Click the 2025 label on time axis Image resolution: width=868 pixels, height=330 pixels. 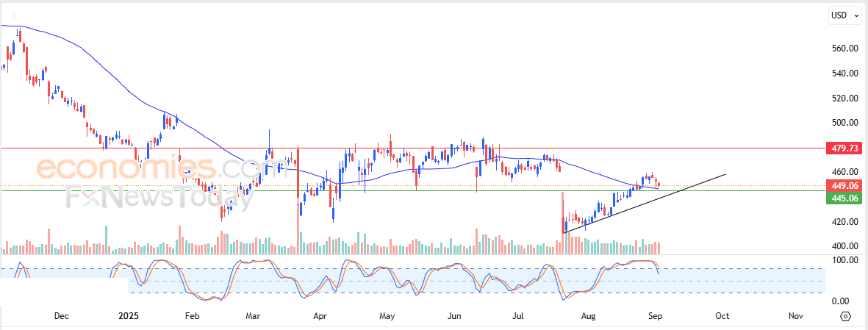(129, 316)
